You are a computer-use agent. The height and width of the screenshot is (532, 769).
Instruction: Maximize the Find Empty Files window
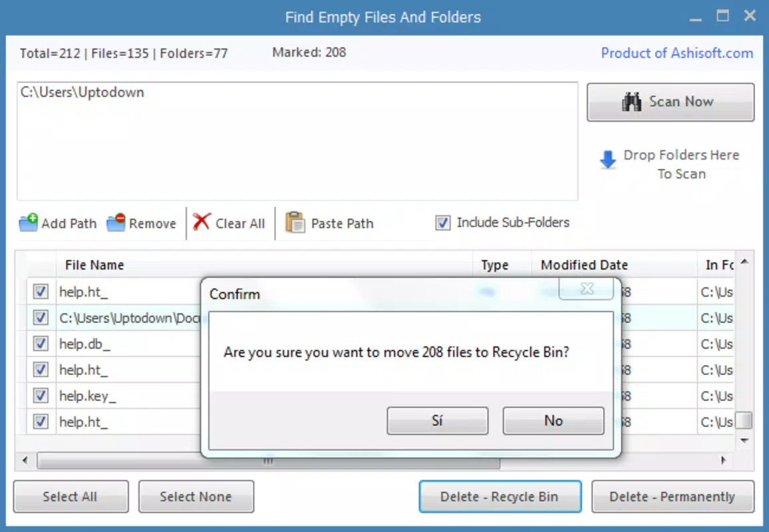(722, 16)
